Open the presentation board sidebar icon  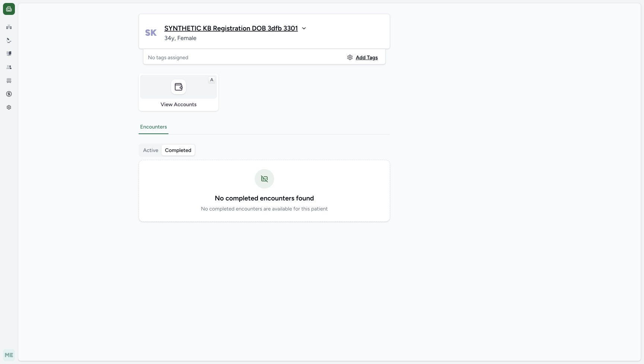click(9, 80)
